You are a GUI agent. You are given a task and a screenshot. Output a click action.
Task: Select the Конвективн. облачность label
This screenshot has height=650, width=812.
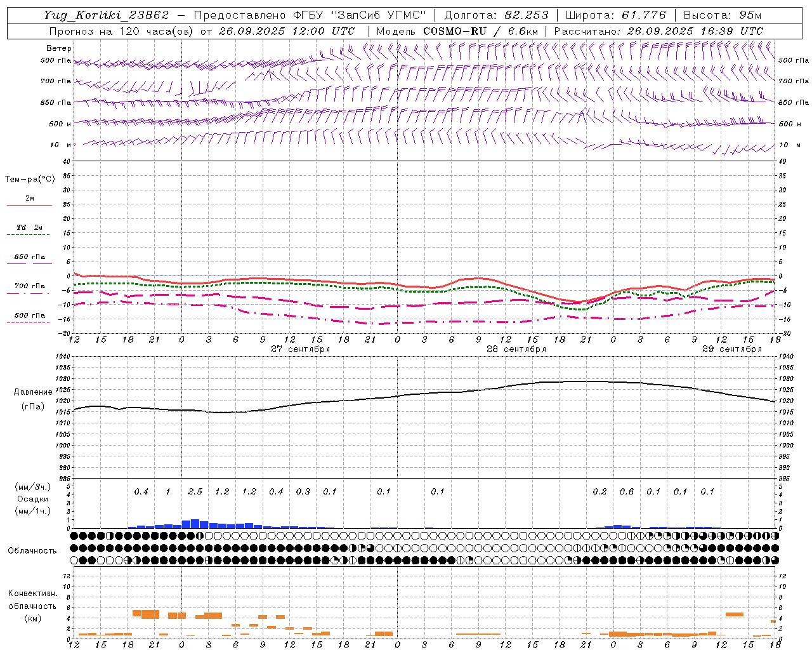tap(32, 600)
